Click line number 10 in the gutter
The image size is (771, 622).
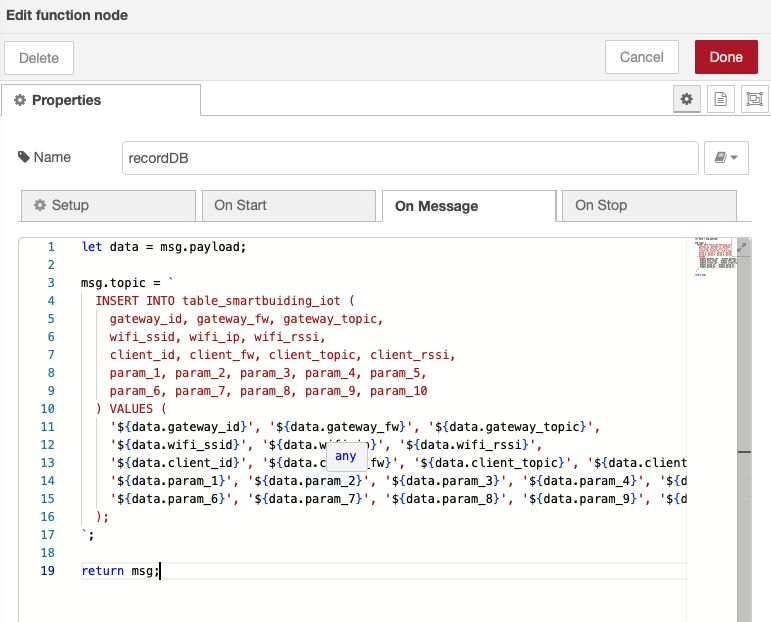[48, 409]
